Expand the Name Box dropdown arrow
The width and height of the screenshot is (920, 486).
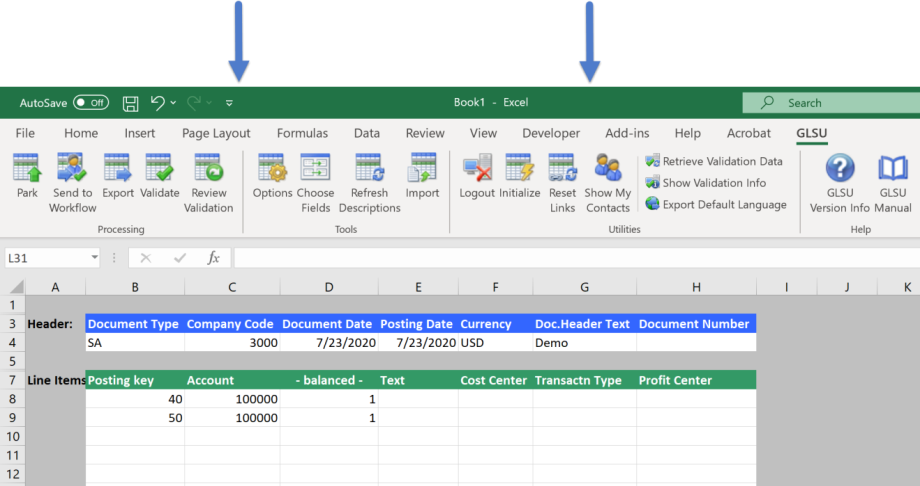[94, 258]
